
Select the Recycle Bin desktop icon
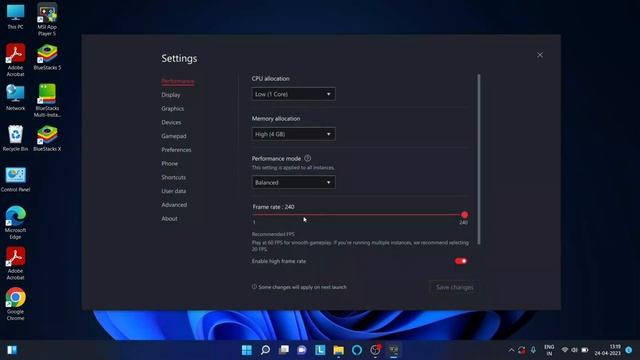coord(16,138)
